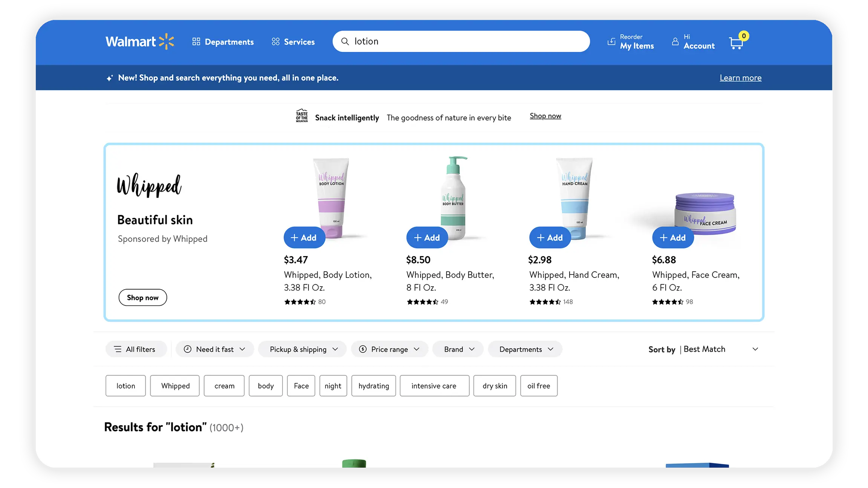Viewport: 868px width, 488px height.
Task: Open All filters panel
Action: tap(136, 349)
